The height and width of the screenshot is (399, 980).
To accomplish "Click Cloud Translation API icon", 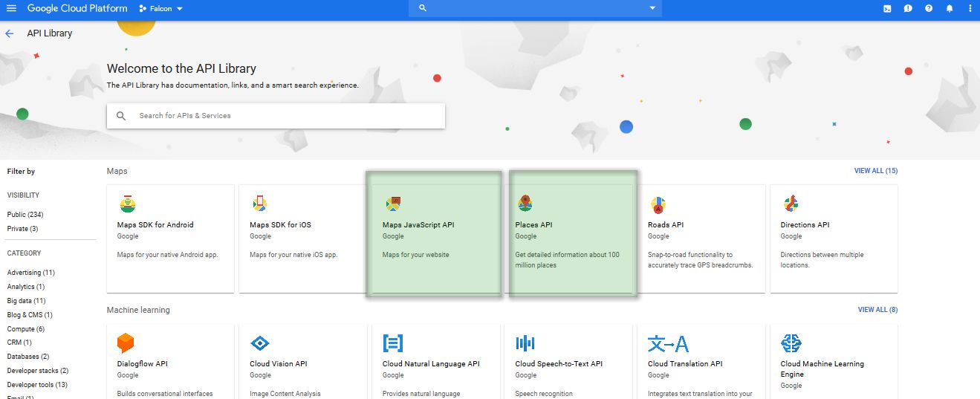I will click(668, 343).
